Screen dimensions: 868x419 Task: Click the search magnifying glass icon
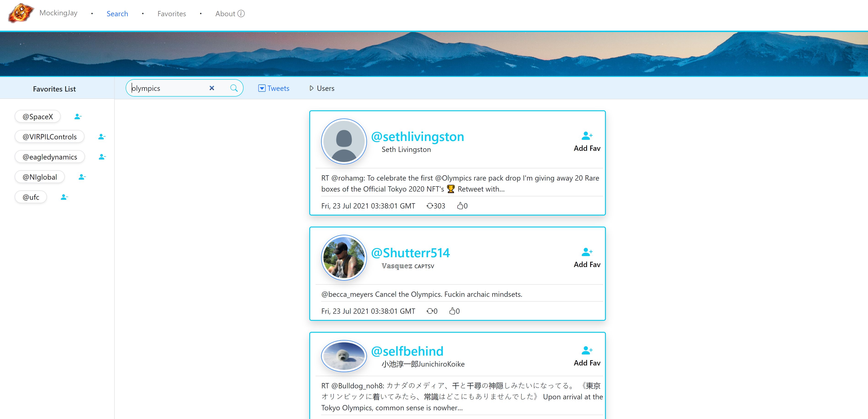coord(234,88)
